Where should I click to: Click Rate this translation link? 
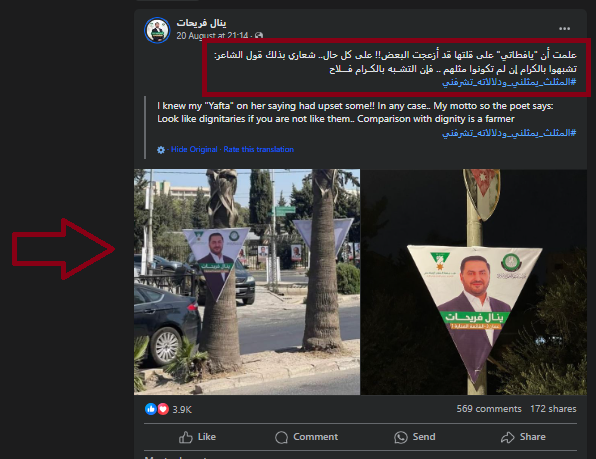tap(258, 149)
